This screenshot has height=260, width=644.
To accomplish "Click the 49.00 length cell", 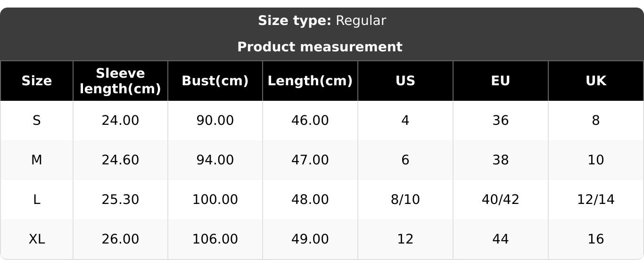I will (x=310, y=239).
